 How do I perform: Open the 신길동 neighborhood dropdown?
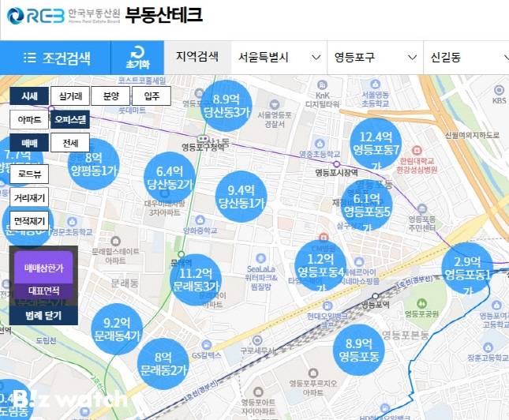(x=466, y=58)
